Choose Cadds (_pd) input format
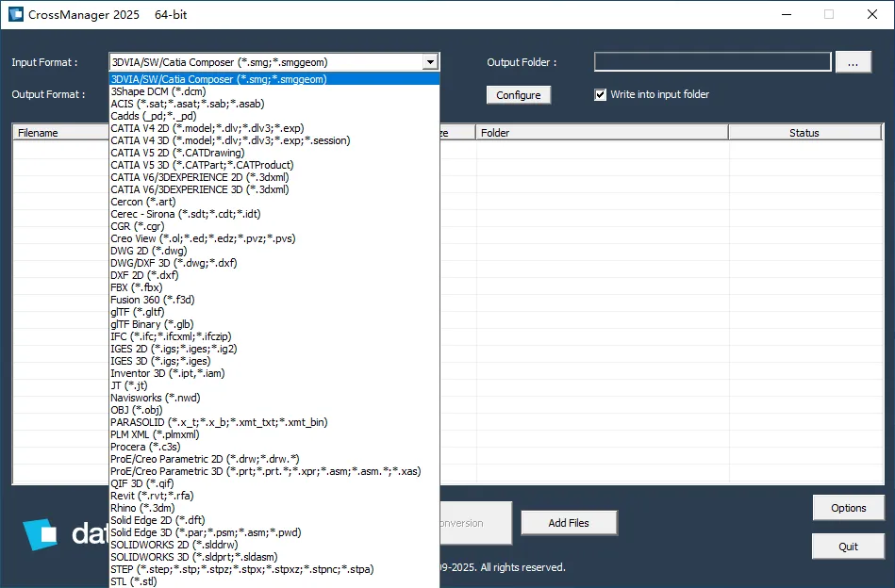Viewport: 895px width, 588px height. click(274, 116)
